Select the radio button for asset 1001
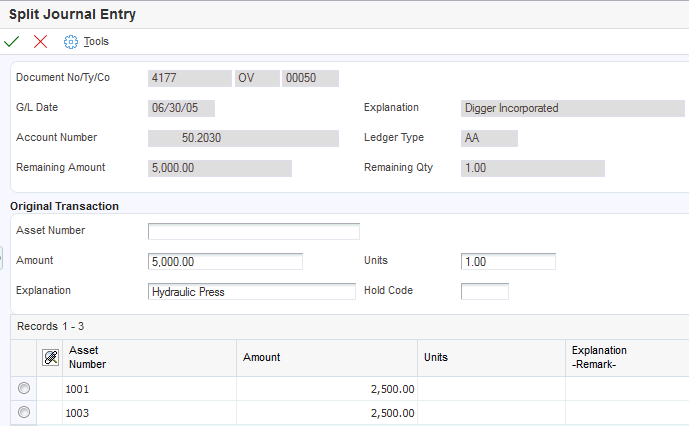 [24, 388]
